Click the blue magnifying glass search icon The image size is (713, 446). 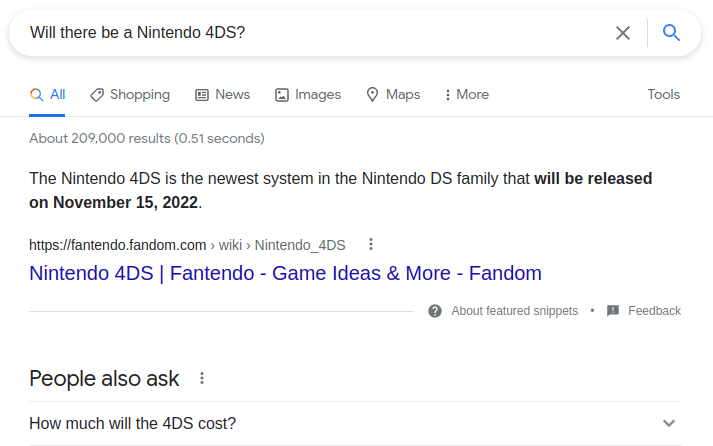671,33
